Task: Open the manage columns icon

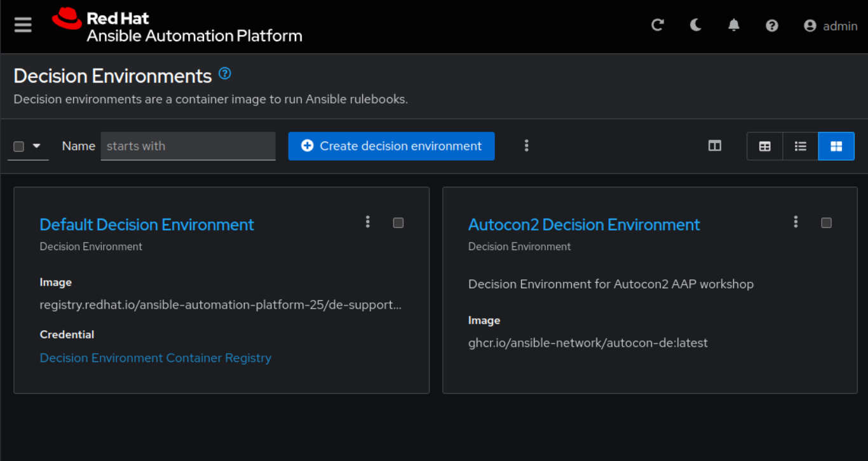Action: (715, 146)
